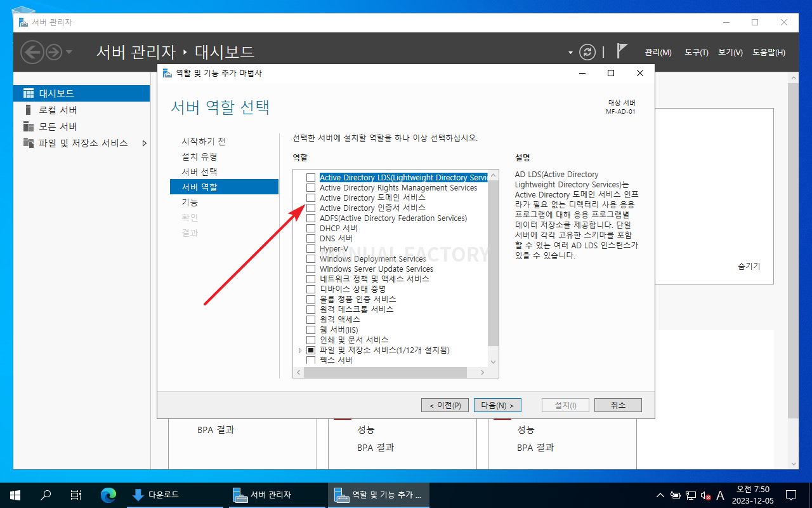The height and width of the screenshot is (508, 812).
Task: Click the forward navigation arrow in Server Manager
Action: coord(54,52)
